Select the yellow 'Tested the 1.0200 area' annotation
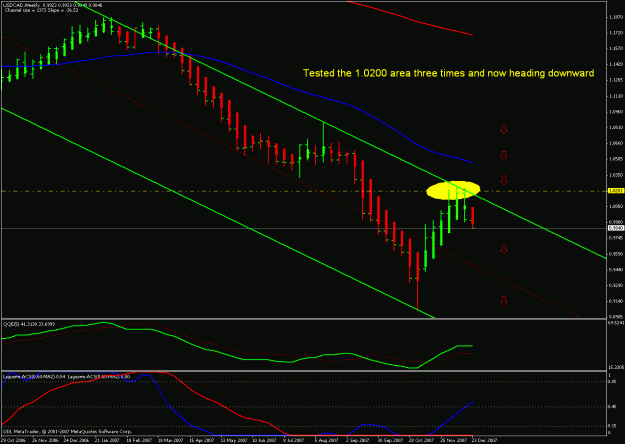The image size is (625, 444). pyautogui.click(x=448, y=73)
